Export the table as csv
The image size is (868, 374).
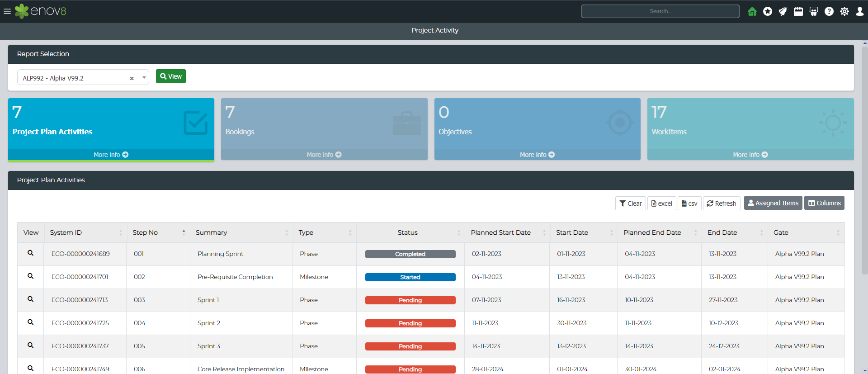click(x=690, y=204)
